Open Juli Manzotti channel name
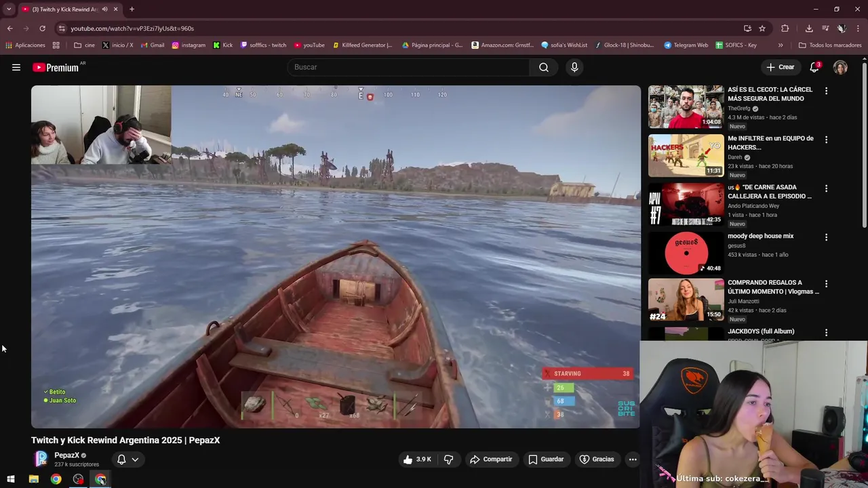 click(743, 301)
